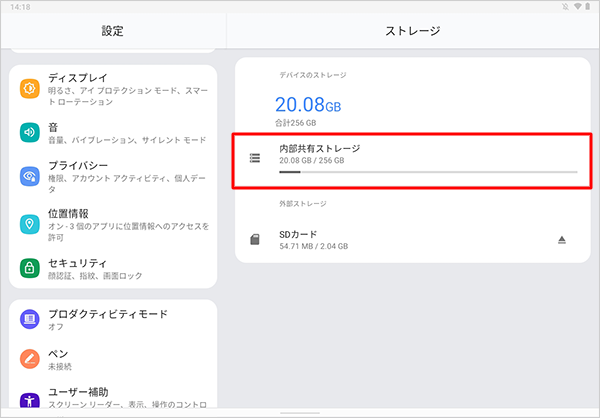Screen dimensions: 600x418
Task: Tap the SD card icon
Action: [x=255, y=240]
